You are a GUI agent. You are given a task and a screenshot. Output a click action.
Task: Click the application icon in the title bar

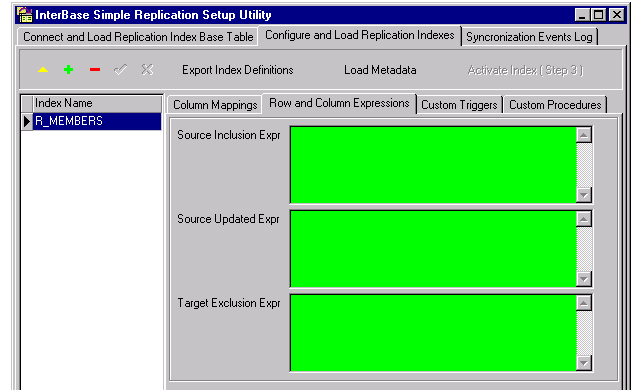tap(25, 15)
